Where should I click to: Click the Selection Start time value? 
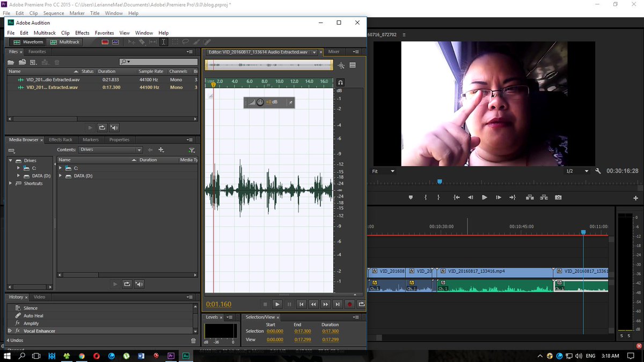[x=274, y=331]
